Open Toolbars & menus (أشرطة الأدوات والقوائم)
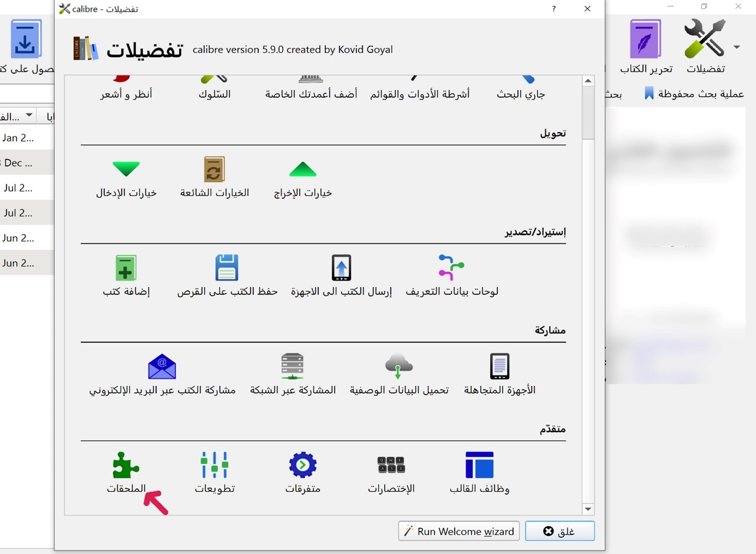Viewport: 756px width, 554px height. pyautogui.click(x=420, y=94)
